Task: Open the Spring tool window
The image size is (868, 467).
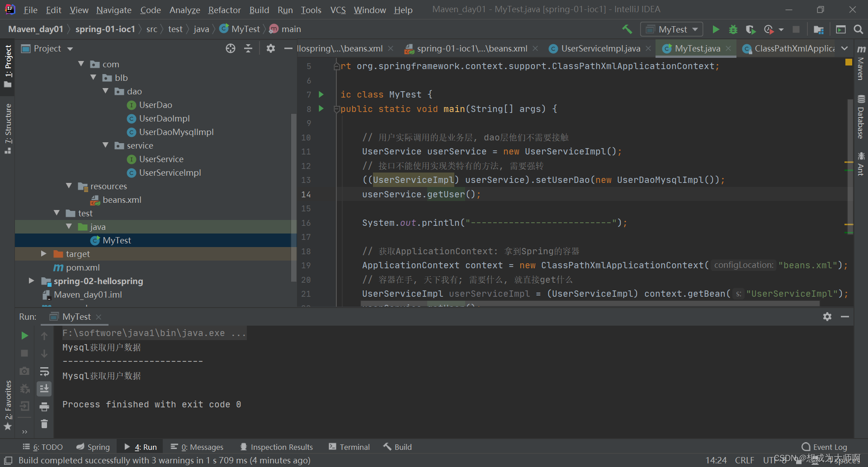Action: coord(93,447)
